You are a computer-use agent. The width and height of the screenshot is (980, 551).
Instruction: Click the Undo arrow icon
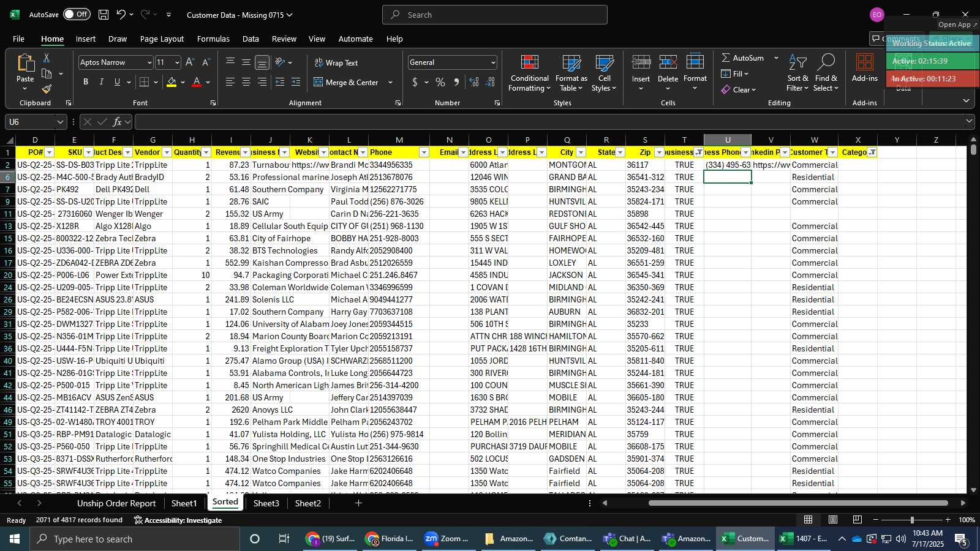pos(121,15)
